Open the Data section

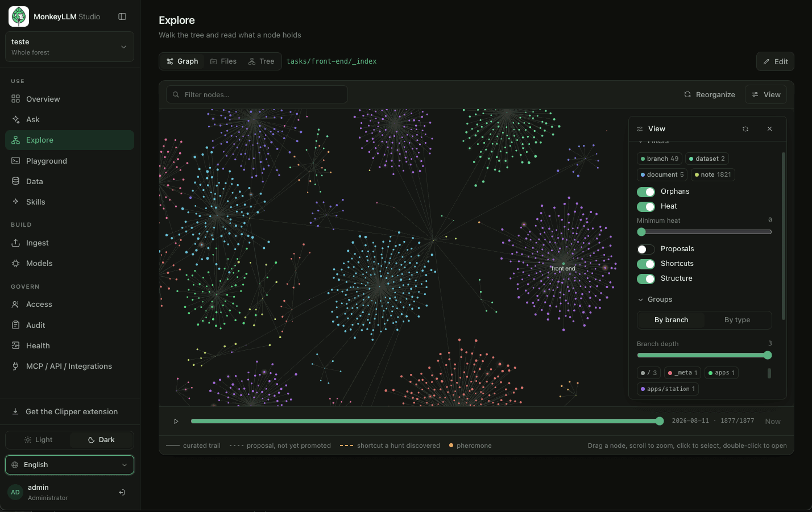69,181
